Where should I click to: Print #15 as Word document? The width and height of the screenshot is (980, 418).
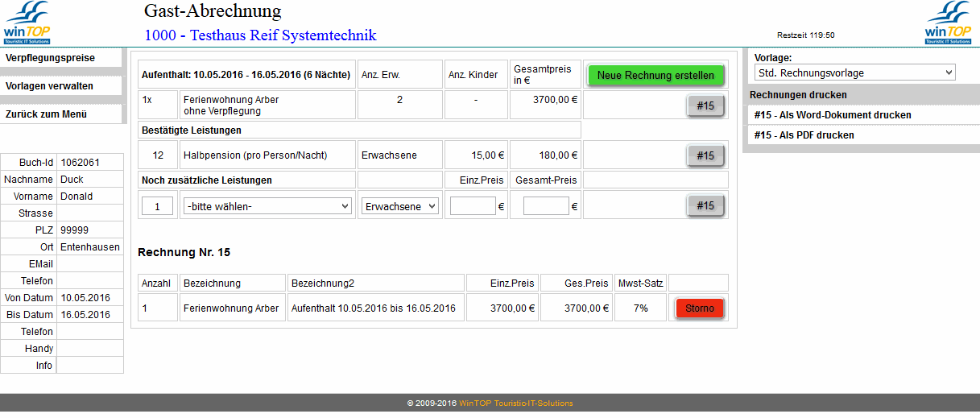coord(833,115)
